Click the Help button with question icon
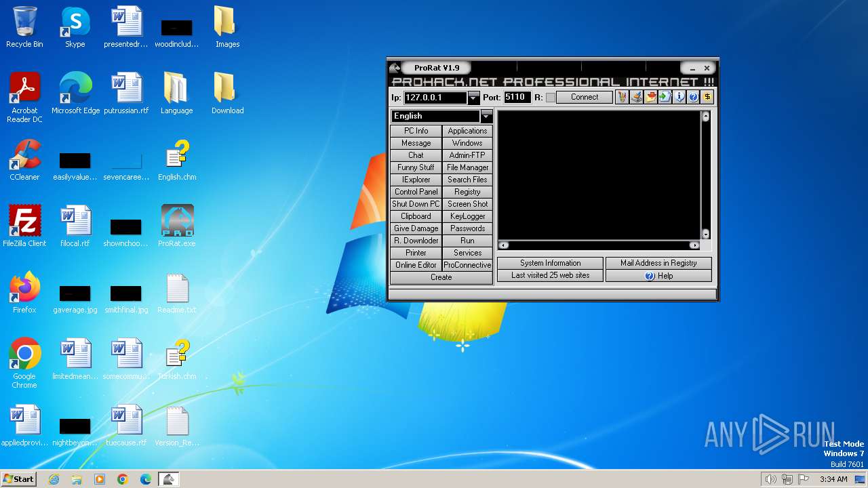Screen dimensions: 868x488 click(658, 276)
